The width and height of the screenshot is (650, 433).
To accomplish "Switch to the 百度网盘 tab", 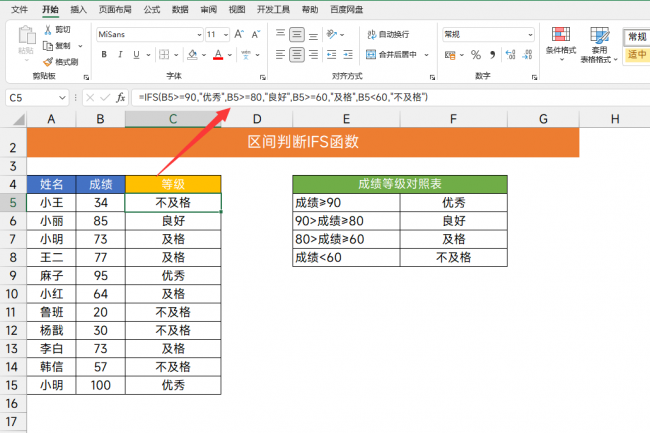I will 347,10.
